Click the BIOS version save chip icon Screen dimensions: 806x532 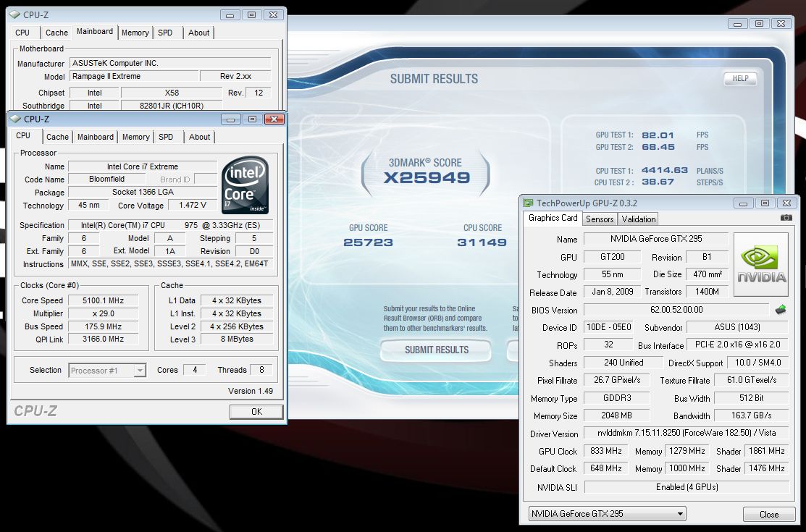coord(781,310)
